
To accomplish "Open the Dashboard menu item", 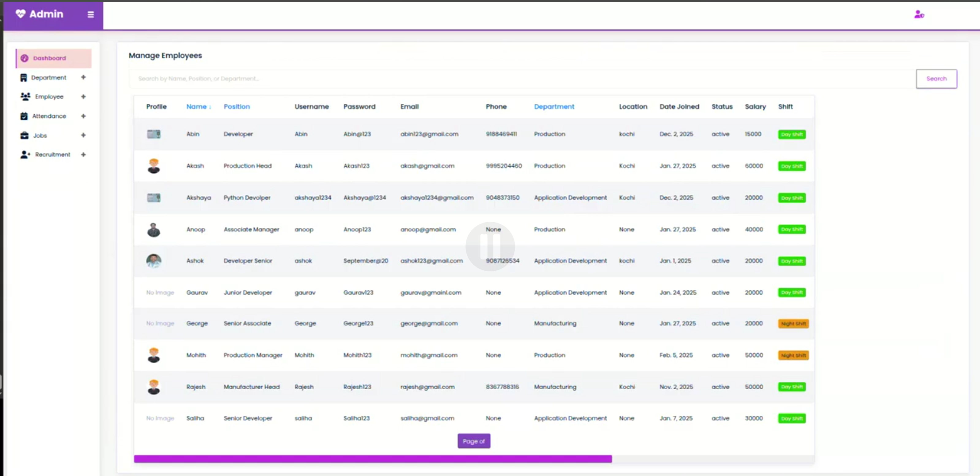I will [54, 58].
